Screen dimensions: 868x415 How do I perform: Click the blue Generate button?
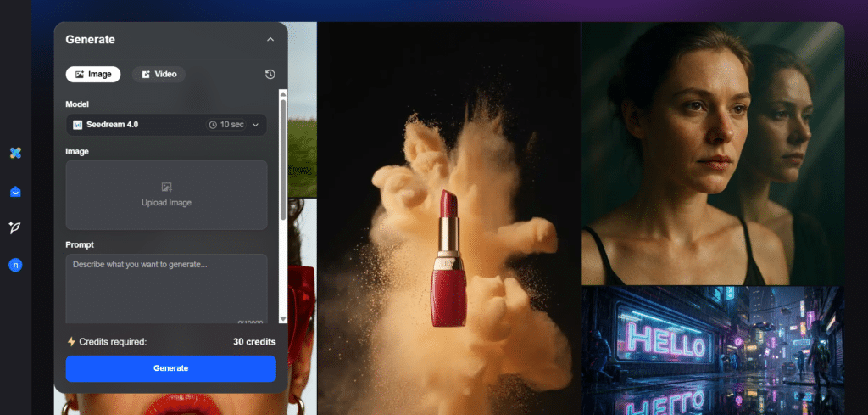tap(170, 368)
